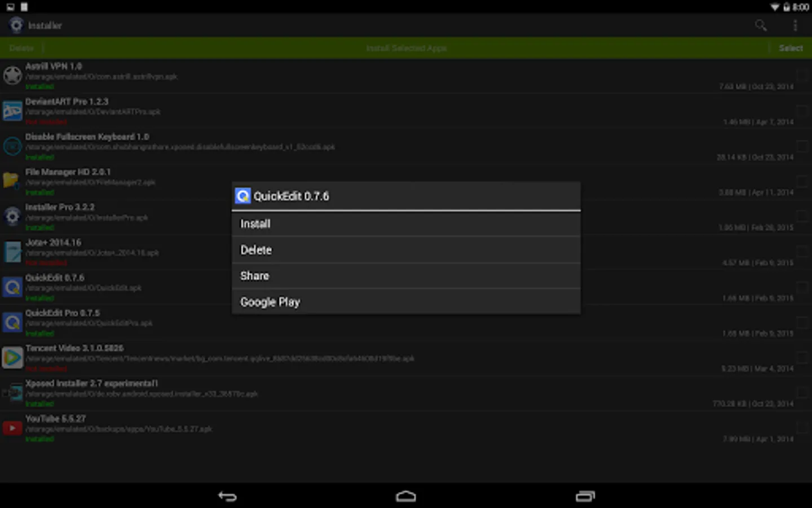The width and height of the screenshot is (812, 508).
Task: Select the Tencent Video 3.1.0.5826 entry
Action: [x=406, y=358]
